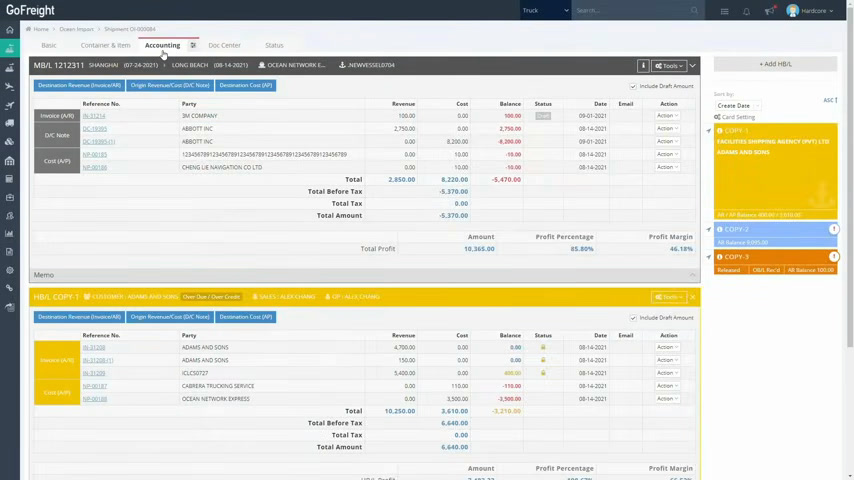Click the settings icon next to the Accounting tab
This screenshot has width=854, height=480.
[193, 45]
